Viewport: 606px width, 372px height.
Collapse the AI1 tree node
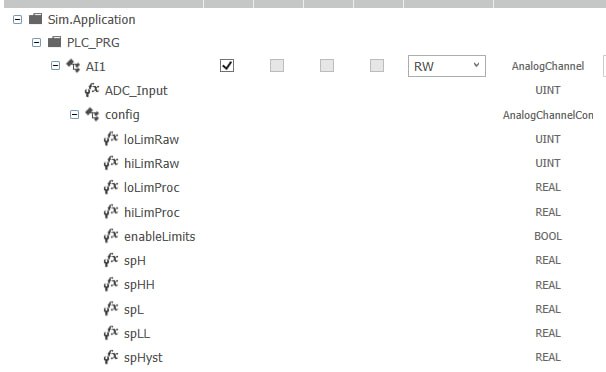55,66
